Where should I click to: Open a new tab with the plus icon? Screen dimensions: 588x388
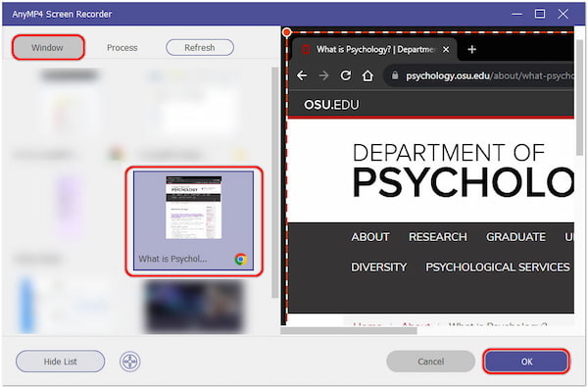pos(471,50)
